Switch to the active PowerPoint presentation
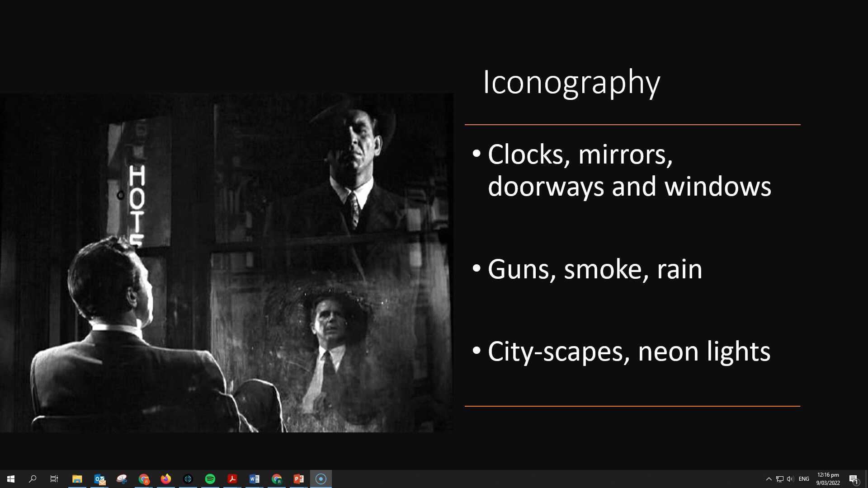Screen dimensions: 868x488 (x=298, y=479)
